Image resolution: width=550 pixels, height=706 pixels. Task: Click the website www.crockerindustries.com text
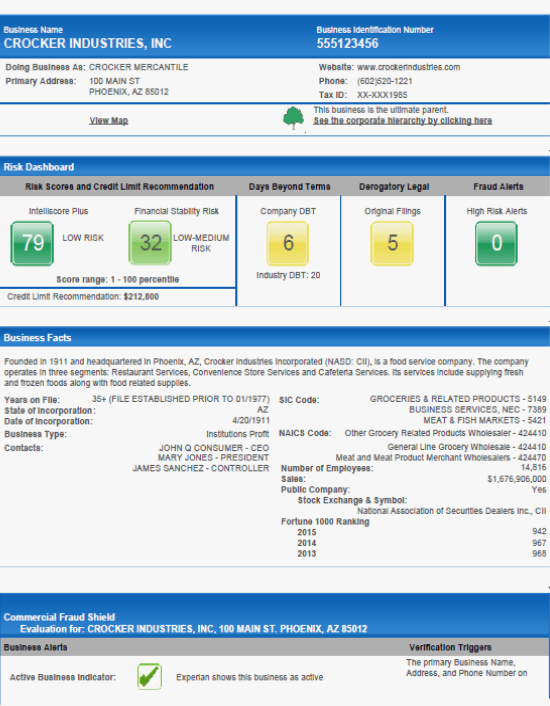click(x=409, y=67)
